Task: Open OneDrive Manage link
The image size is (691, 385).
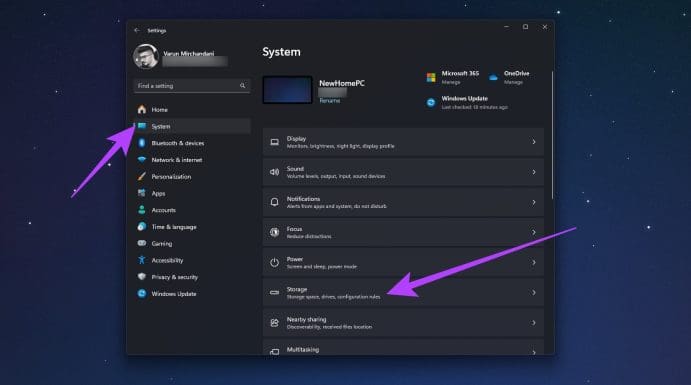Action: tap(513, 82)
